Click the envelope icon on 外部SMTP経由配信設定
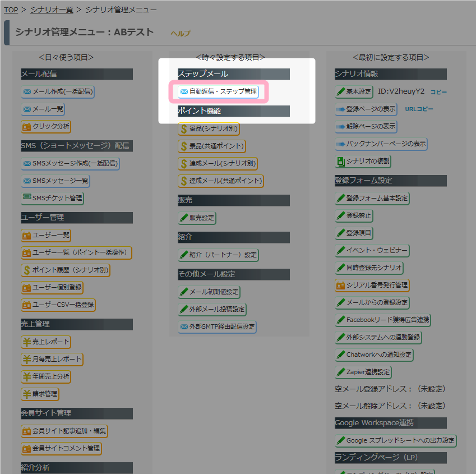The image size is (476, 474). click(184, 326)
